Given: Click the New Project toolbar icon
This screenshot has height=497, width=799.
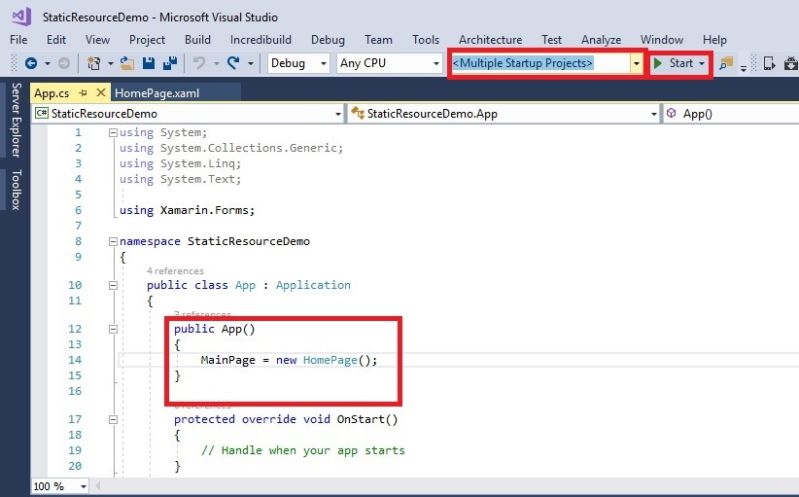Looking at the screenshot, I should (x=93, y=63).
